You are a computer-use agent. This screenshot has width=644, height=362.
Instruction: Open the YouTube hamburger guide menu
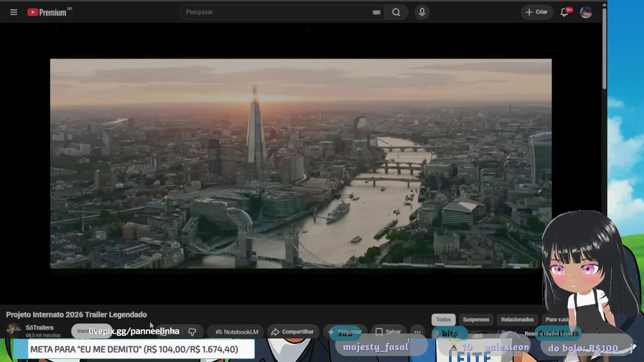14,12
